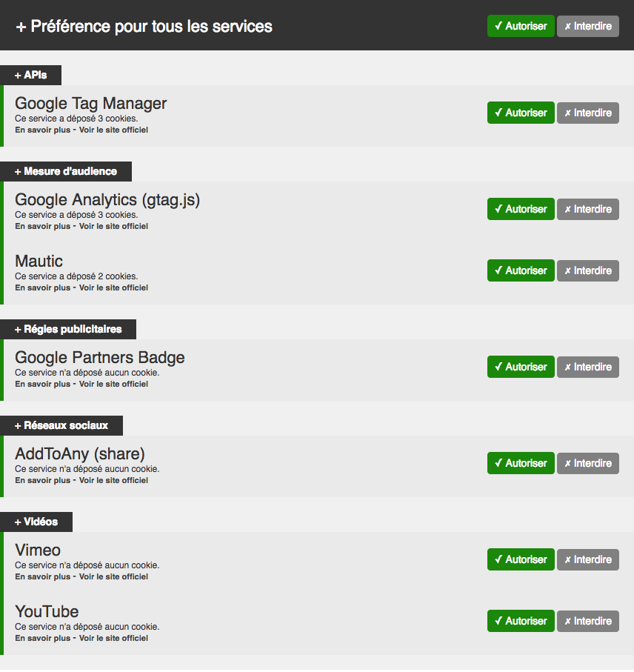Open En savoir plus for Google Tag Manager

coord(42,130)
